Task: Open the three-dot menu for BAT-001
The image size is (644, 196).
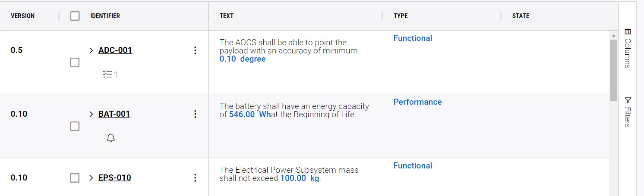Action: (x=195, y=114)
